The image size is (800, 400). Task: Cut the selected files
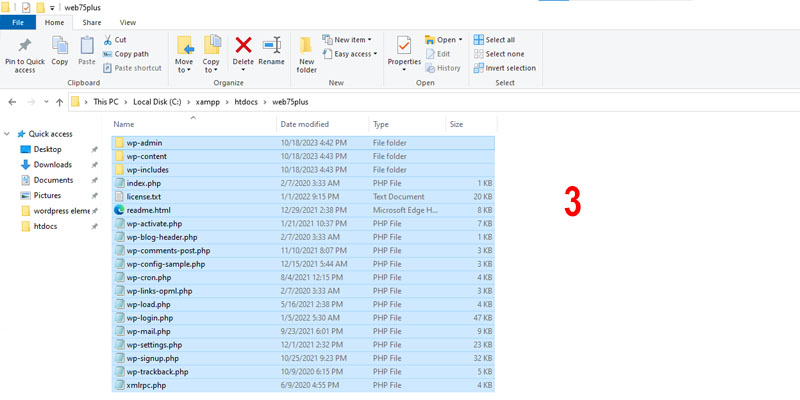pos(115,40)
